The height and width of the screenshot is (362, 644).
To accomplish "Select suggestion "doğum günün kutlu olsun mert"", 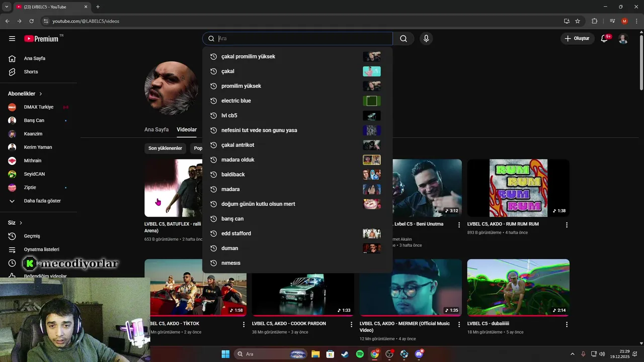I will pos(297,204).
